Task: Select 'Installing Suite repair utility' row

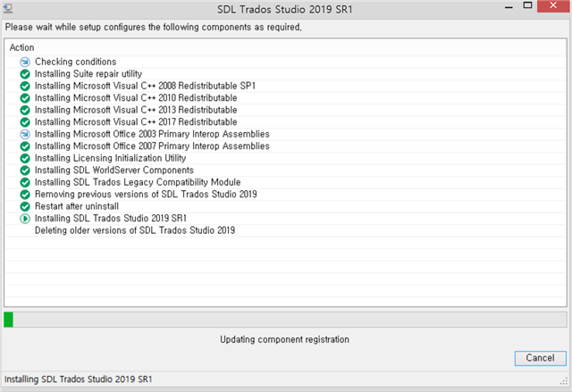Action: click(x=88, y=74)
